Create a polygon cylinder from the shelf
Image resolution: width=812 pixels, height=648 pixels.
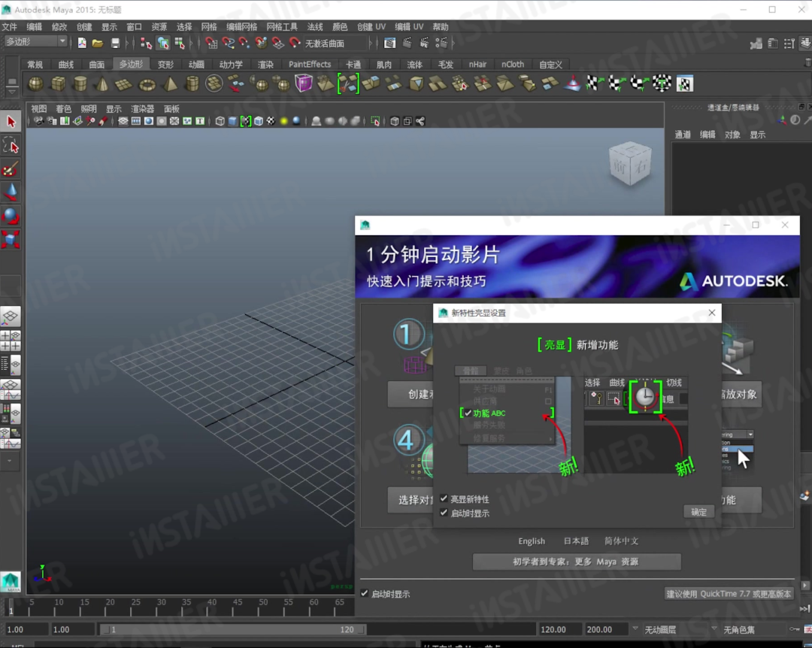[x=80, y=83]
